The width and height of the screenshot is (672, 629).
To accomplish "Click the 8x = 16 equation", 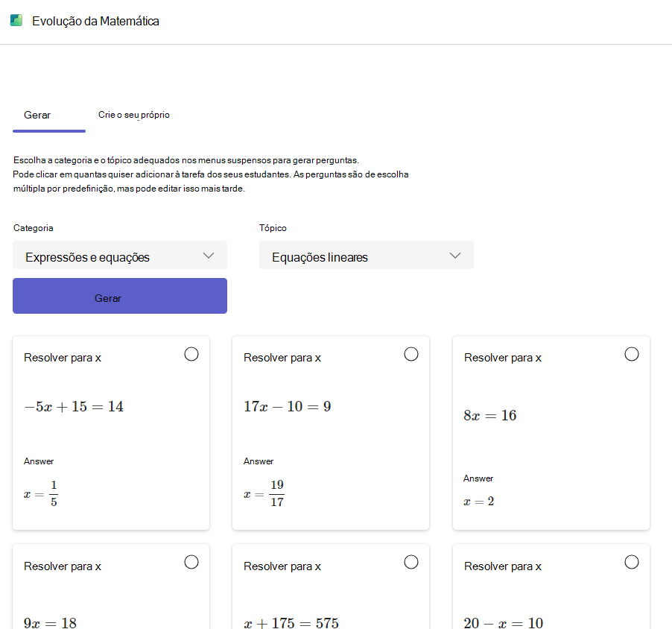I will pyautogui.click(x=490, y=415).
